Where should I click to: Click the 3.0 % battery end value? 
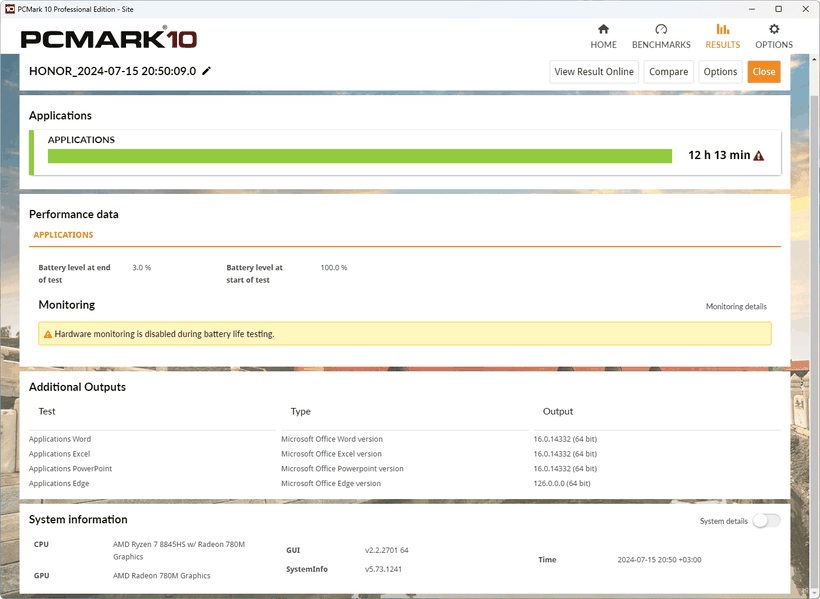pos(141,268)
